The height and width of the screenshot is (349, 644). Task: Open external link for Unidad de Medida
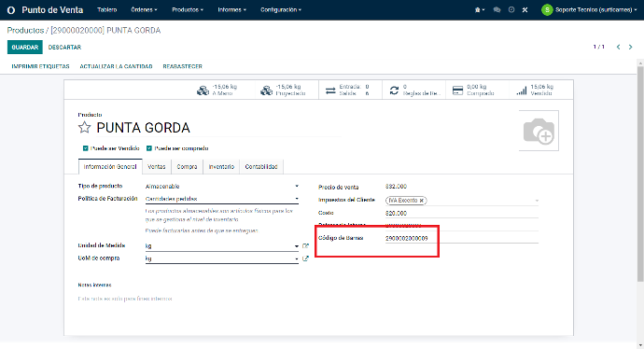point(305,246)
